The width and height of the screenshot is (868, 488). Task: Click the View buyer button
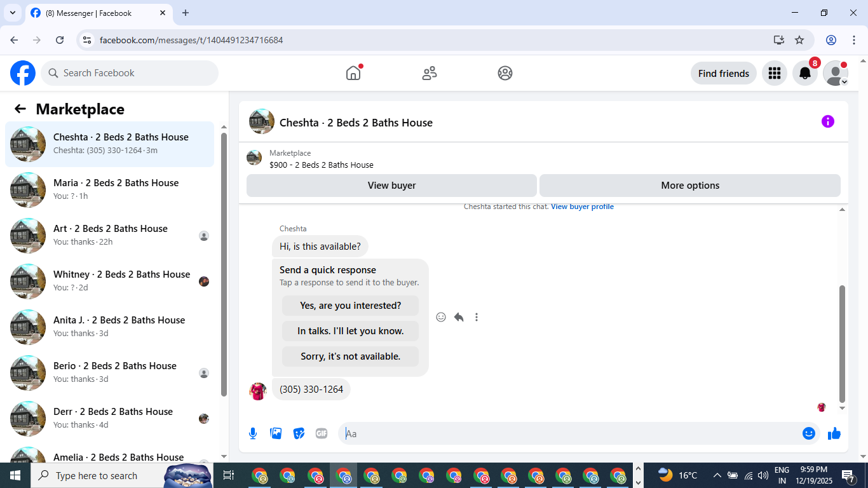(391, 186)
